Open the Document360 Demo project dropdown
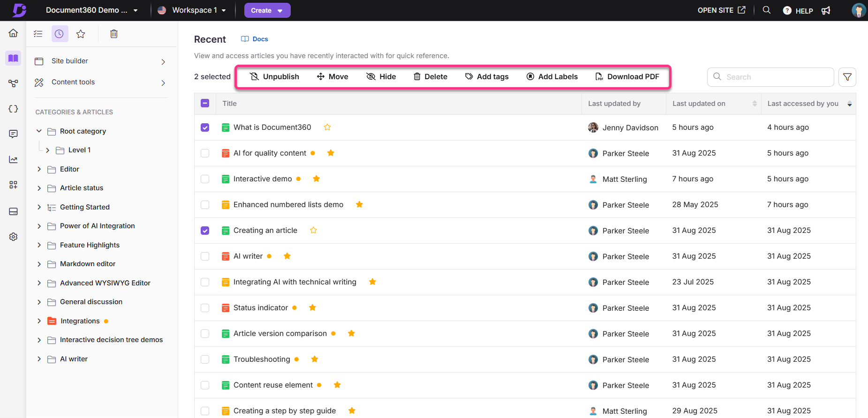Screen dimensions: 868x418 (91, 10)
